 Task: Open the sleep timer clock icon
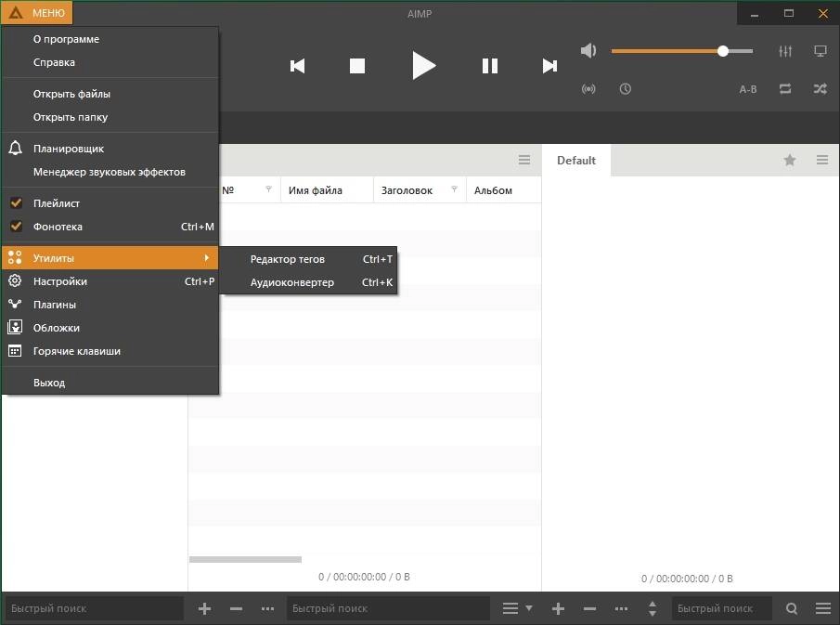coord(626,89)
